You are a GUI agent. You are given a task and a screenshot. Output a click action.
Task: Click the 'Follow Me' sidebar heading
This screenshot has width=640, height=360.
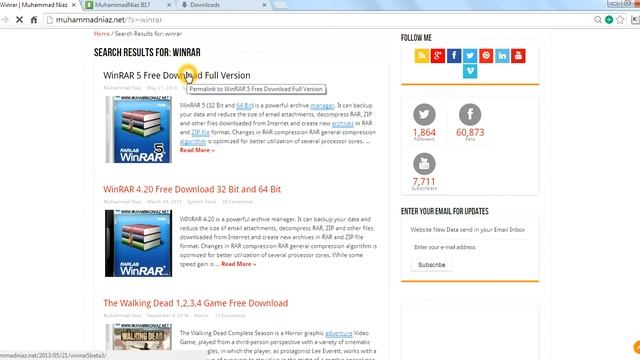416,38
